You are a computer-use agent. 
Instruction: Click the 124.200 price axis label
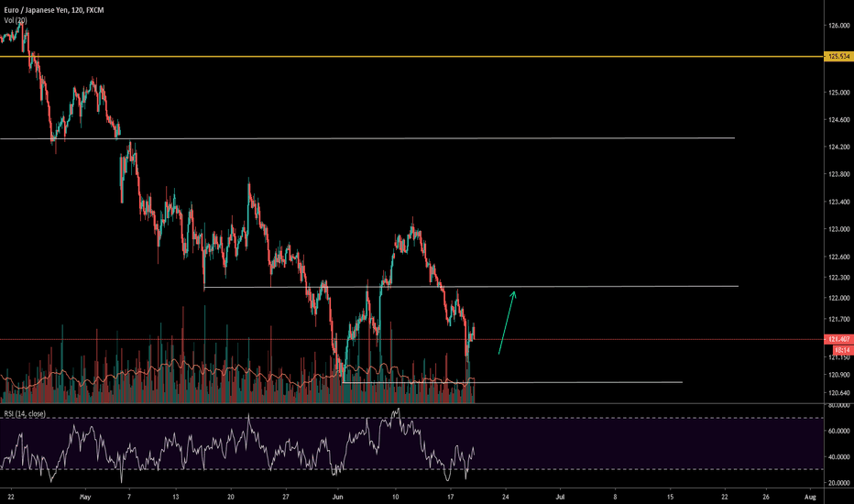pos(838,147)
